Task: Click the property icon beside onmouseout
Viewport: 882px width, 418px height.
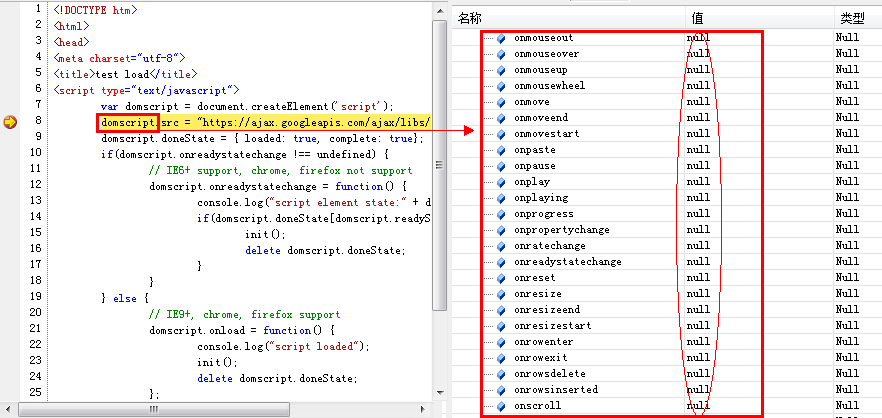Action: pos(502,38)
